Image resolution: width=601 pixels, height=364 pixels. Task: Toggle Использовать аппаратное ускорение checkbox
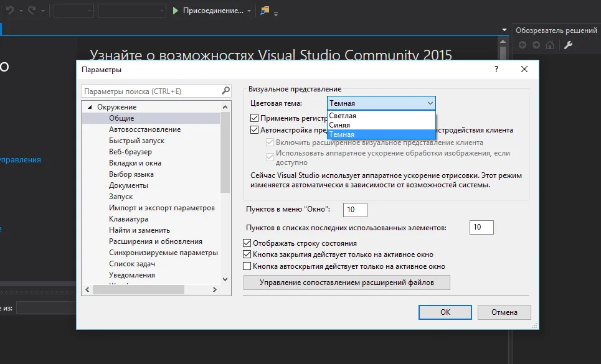coord(270,157)
